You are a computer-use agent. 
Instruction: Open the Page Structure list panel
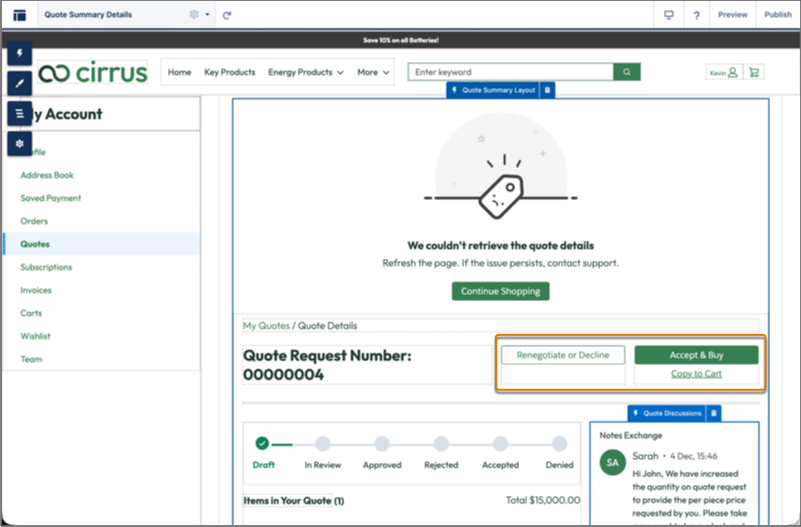(x=20, y=113)
